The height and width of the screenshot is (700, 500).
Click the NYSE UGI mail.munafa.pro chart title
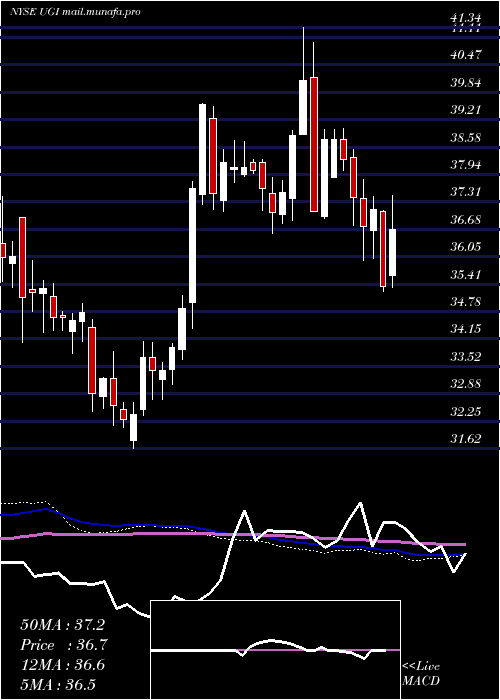click(x=75, y=12)
